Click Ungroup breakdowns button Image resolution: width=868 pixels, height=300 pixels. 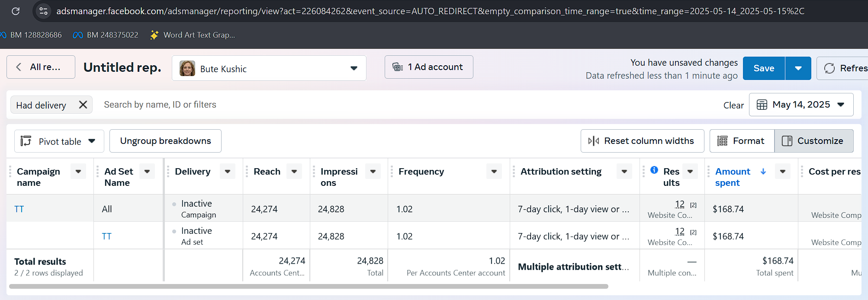pyautogui.click(x=165, y=141)
